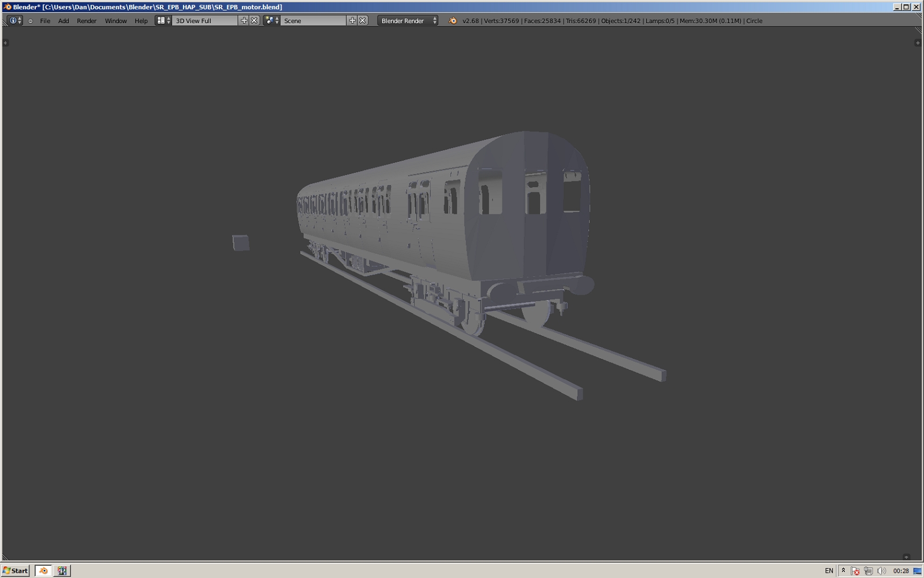Image resolution: width=924 pixels, height=578 pixels.
Task: Open the Info editor type selector
Action: pos(15,21)
